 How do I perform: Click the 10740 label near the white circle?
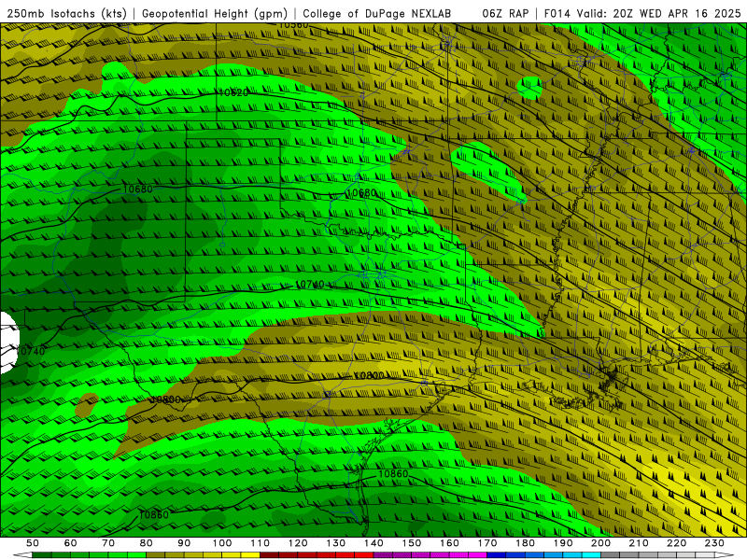coord(31,352)
